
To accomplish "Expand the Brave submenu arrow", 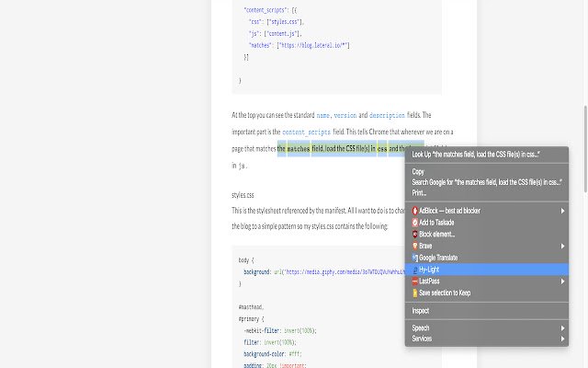I will tap(562, 246).
